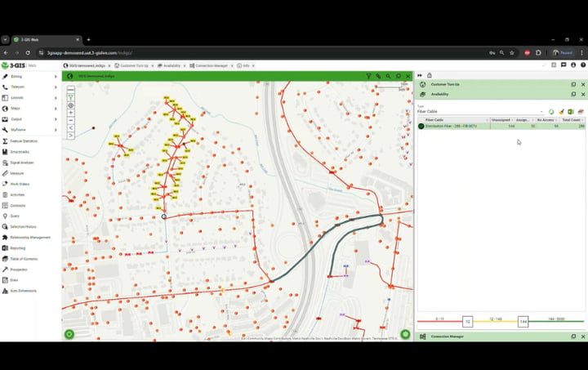The width and height of the screenshot is (588, 370).
Task: Go to the previous map extent
Action: tap(70, 128)
